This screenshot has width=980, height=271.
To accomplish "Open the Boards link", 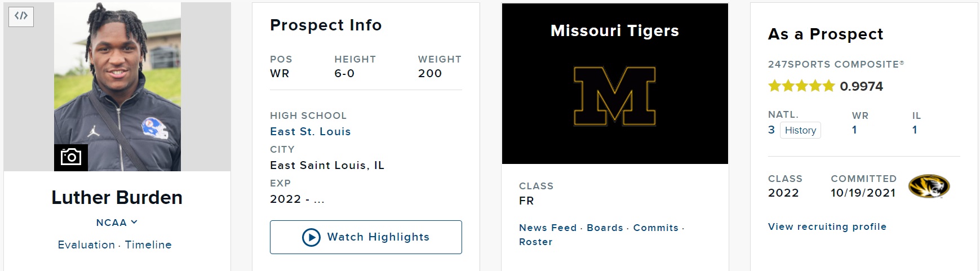I will pyautogui.click(x=605, y=228).
